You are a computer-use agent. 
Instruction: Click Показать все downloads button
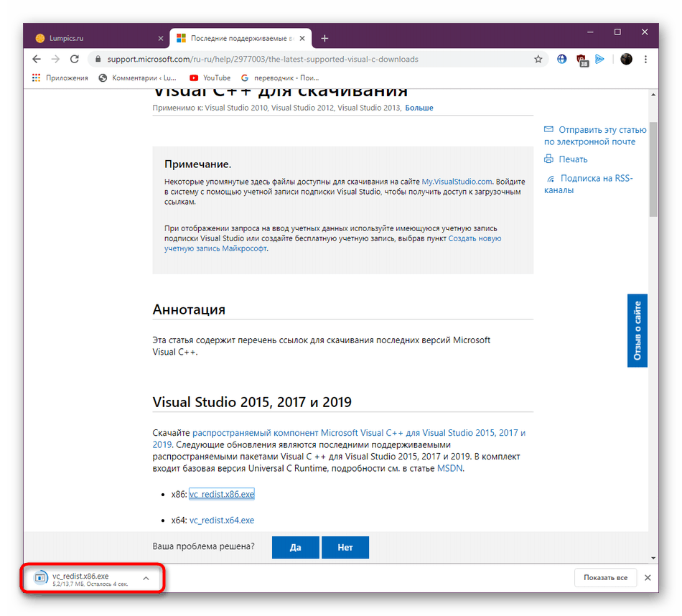[x=605, y=578]
